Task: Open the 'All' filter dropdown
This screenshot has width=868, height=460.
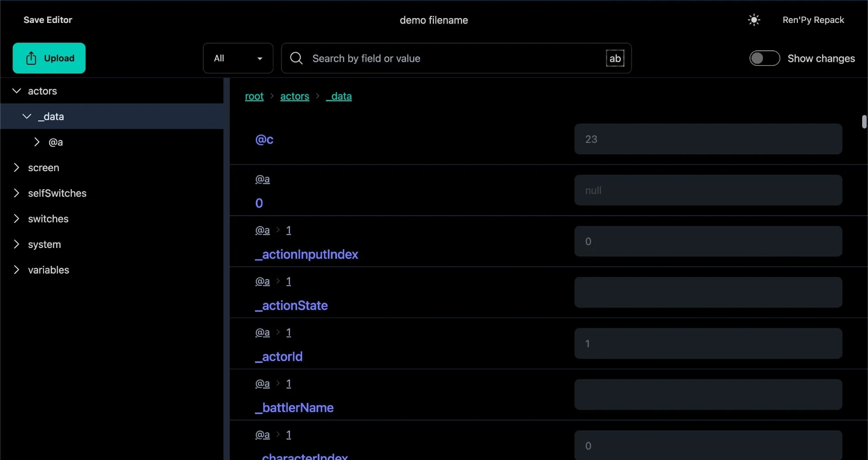Action: (x=237, y=58)
